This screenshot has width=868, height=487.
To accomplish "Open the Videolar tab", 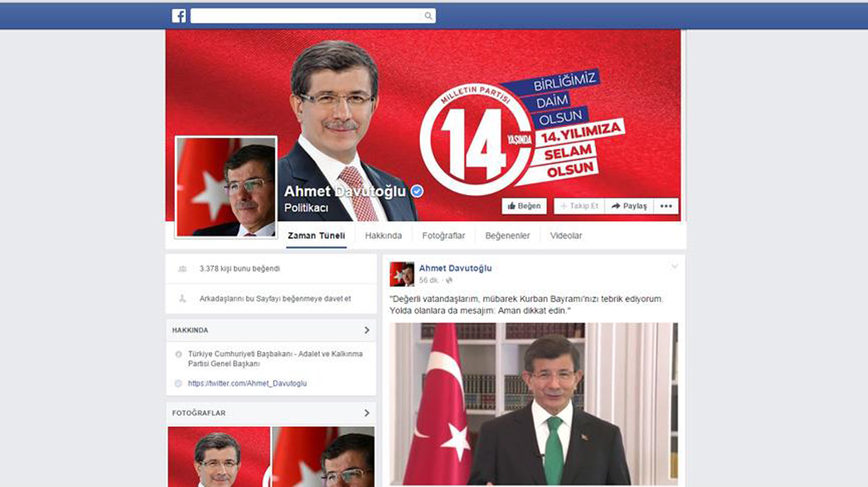I will [x=566, y=236].
